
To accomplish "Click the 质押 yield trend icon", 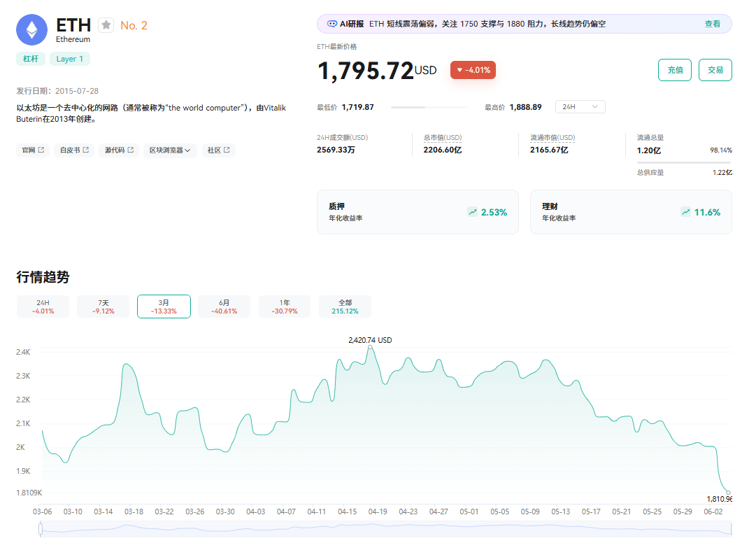I will (x=473, y=212).
